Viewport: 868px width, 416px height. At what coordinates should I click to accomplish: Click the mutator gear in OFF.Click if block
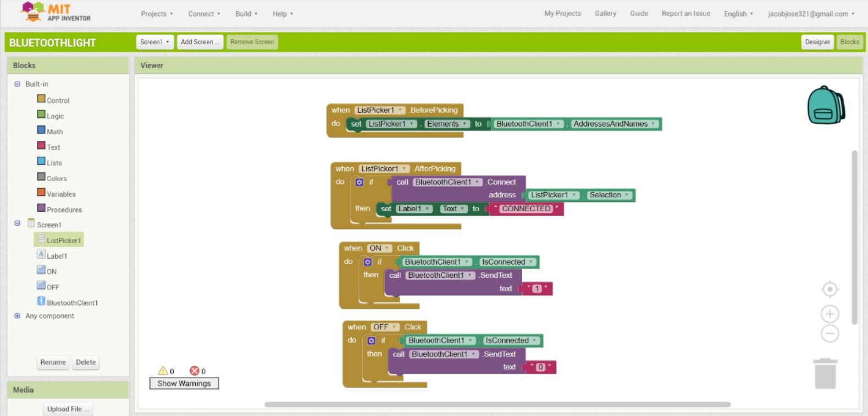click(371, 341)
